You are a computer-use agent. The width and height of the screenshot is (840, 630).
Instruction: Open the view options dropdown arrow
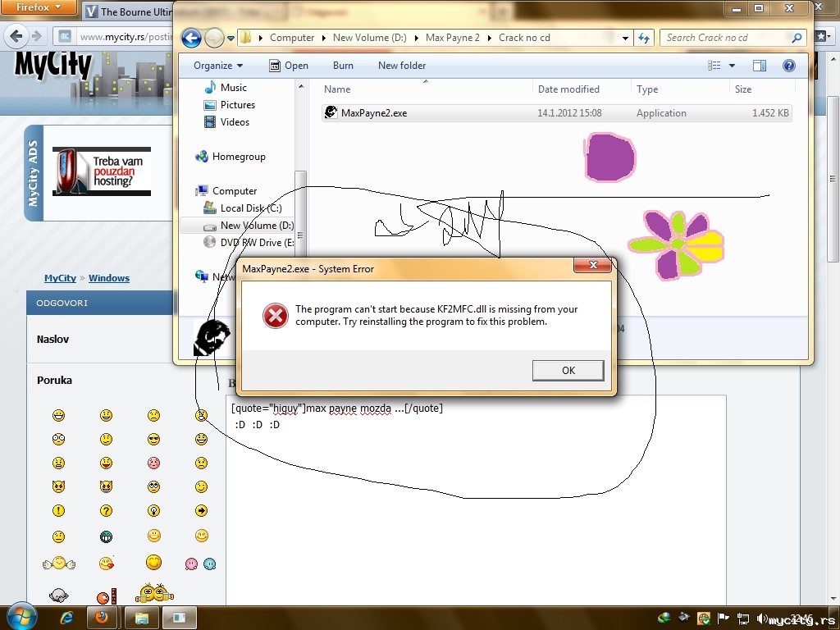pos(732,66)
